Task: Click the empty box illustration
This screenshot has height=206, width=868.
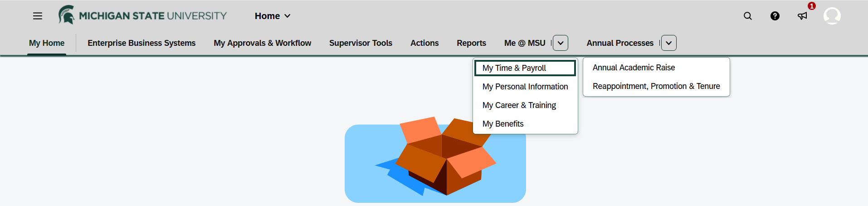Action: 435,159
